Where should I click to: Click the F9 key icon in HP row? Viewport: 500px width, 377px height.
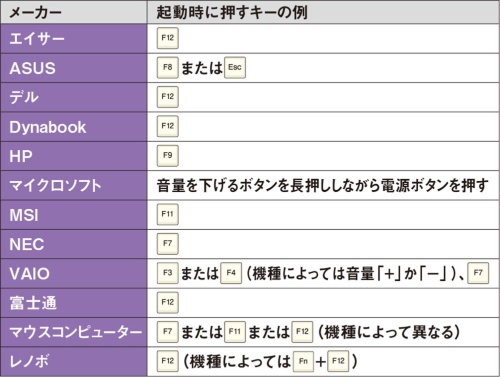(x=168, y=156)
